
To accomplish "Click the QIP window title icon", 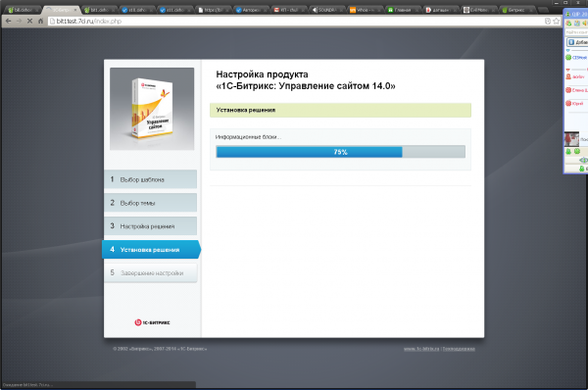I will pos(567,14).
